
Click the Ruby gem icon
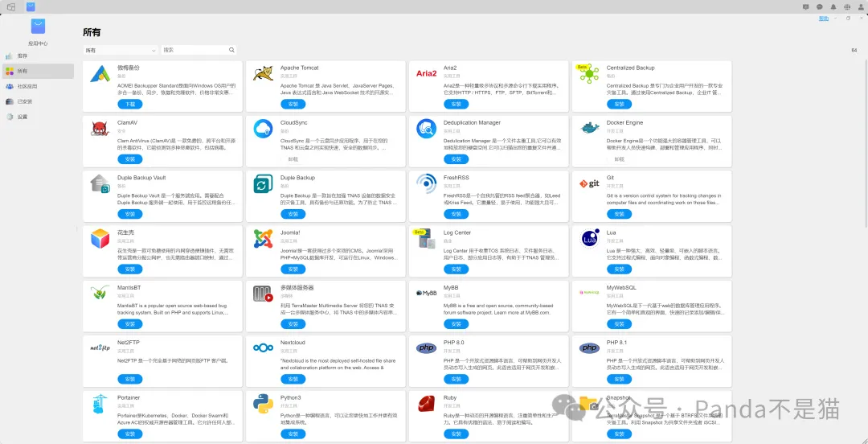point(426,404)
